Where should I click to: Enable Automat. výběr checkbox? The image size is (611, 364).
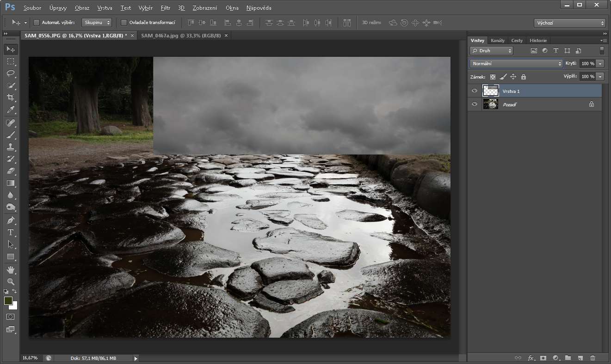37,23
